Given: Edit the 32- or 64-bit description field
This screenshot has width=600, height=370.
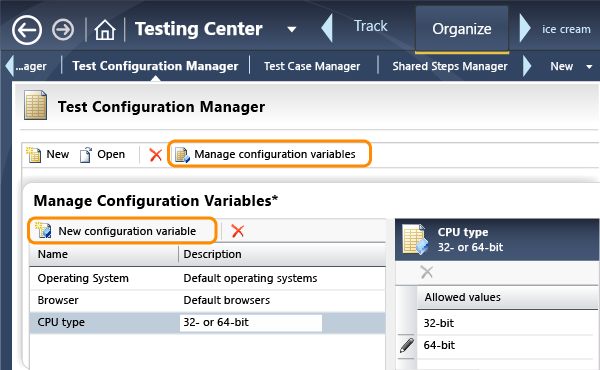Looking at the screenshot, I should [251, 323].
